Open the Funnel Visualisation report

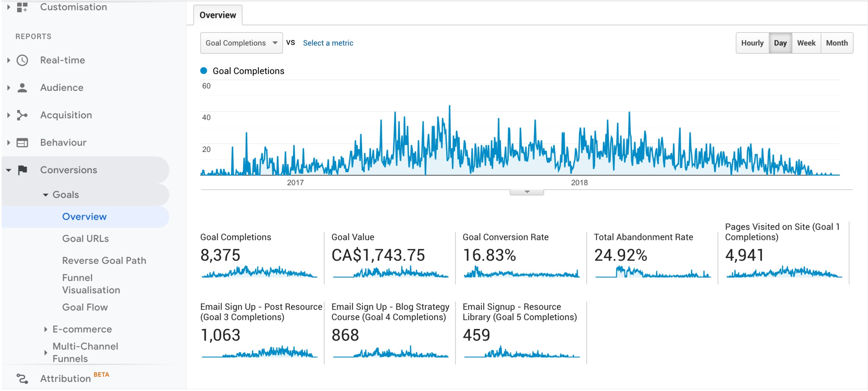click(91, 284)
